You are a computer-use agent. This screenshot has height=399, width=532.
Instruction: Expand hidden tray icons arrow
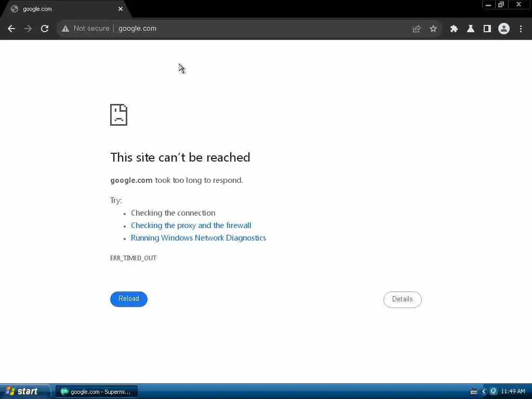[484, 392]
